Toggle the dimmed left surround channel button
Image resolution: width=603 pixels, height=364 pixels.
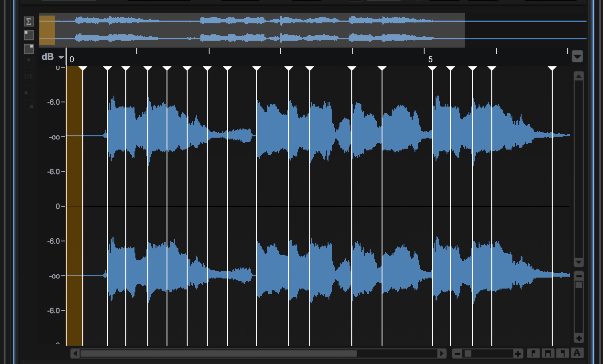coord(29,90)
